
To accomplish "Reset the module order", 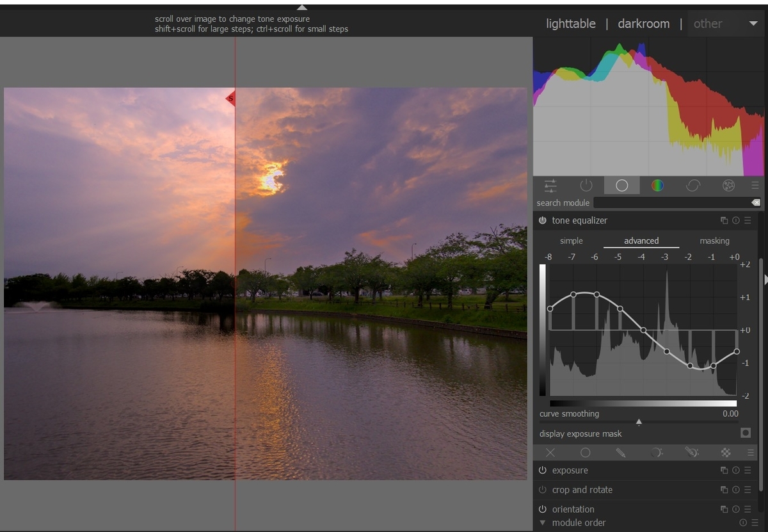I will coord(743,523).
